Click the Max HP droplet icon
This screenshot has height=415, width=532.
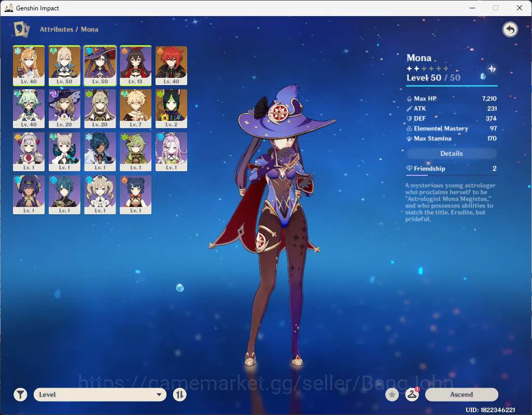409,99
